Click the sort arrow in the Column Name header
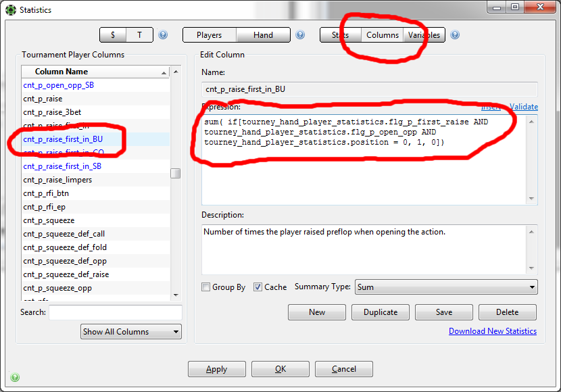 [164, 72]
